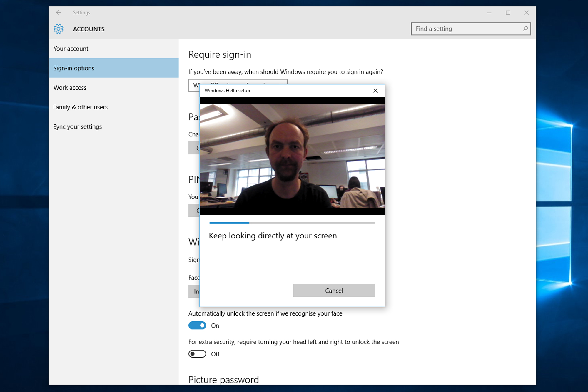This screenshot has height=392, width=588.
Task: Click the Picture password heading
Action: click(223, 380)
